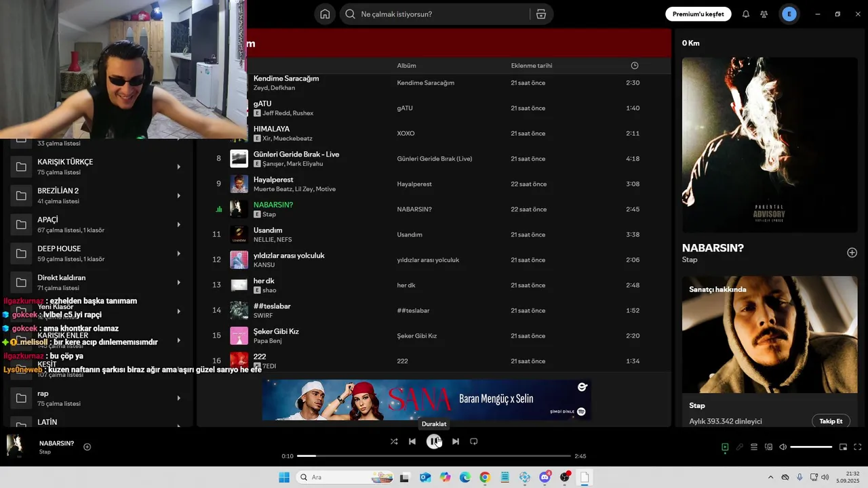
Task: Click the bottom player album thumbnail
Action: [x=15, y=445]
